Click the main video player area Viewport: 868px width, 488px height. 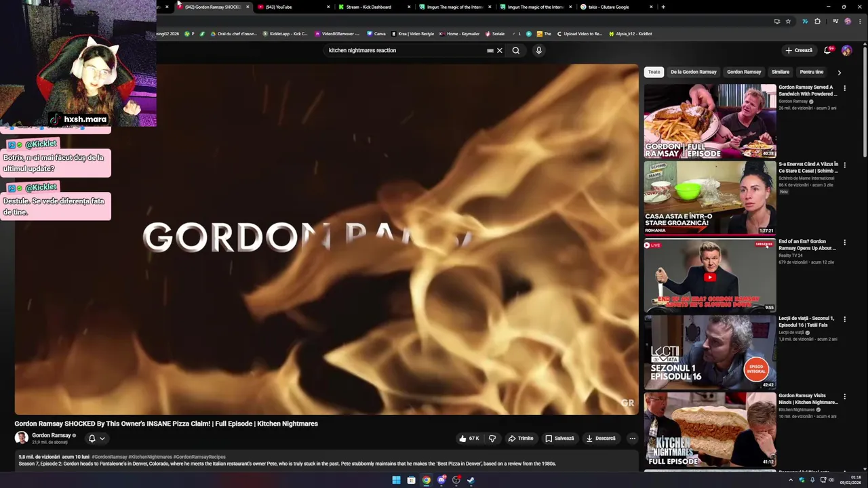coord(326,239)
